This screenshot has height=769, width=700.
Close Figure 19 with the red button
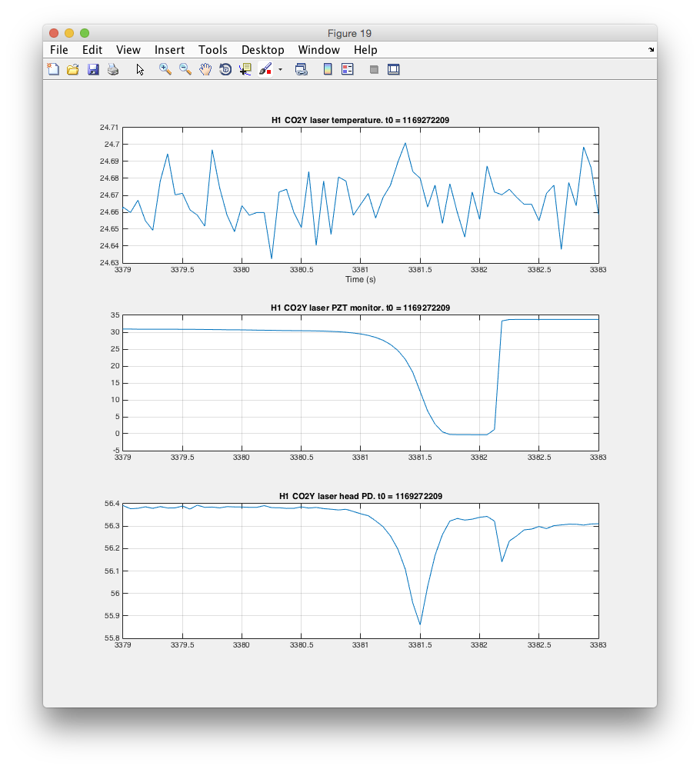(x=54, y=33)
